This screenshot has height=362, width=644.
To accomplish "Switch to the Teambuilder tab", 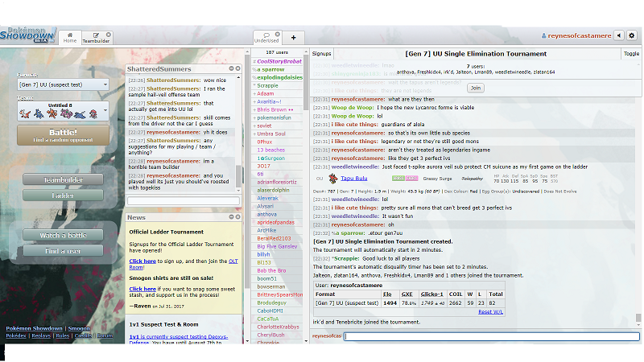I will click(x=96, y=36).
